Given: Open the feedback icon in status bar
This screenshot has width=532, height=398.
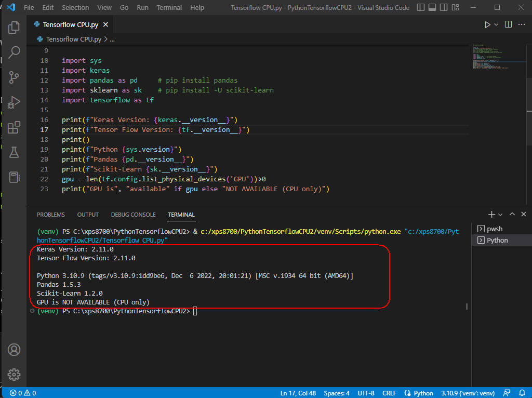Looking at the screenshot, I should click(507, 393).
